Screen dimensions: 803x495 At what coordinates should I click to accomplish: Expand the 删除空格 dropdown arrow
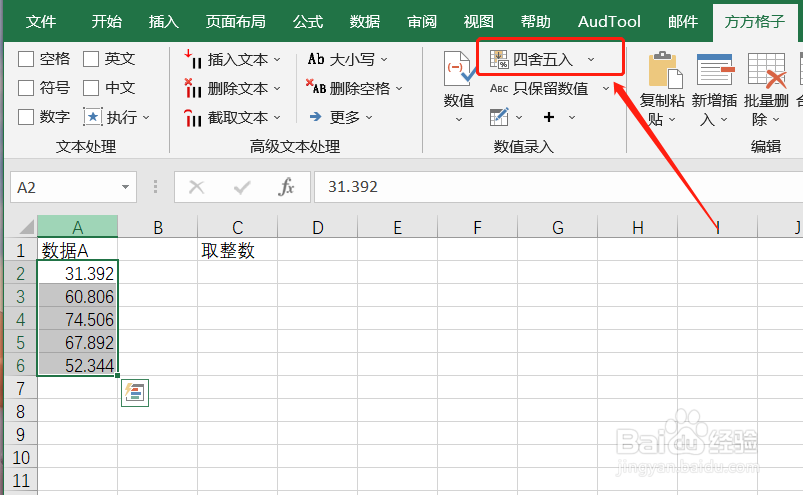(x=399, y=89)
